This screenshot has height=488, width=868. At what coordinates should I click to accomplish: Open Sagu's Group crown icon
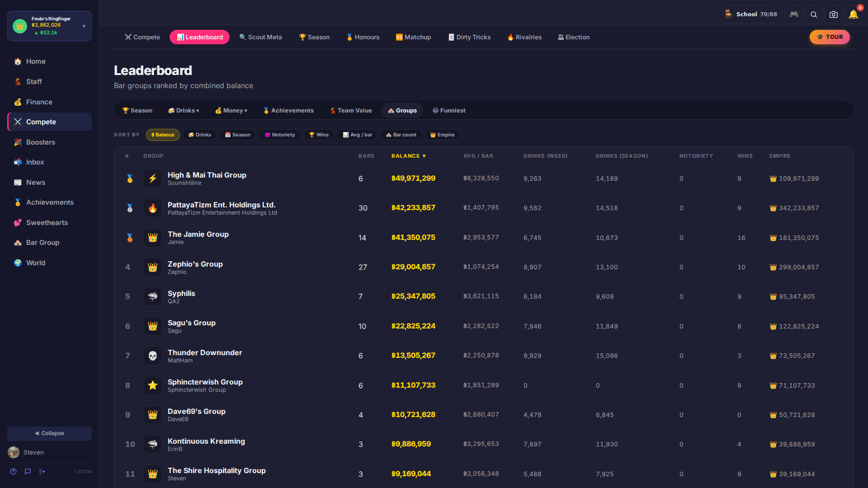tap(153, 326)
